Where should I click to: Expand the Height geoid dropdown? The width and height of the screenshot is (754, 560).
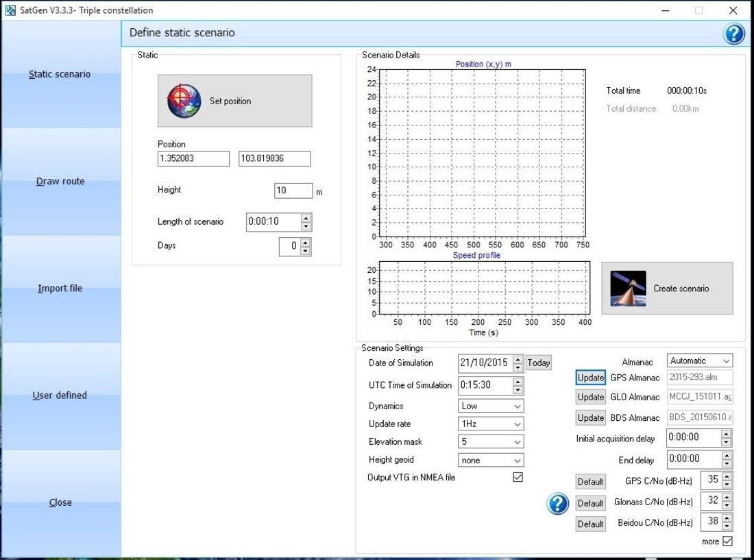point(491,461)
